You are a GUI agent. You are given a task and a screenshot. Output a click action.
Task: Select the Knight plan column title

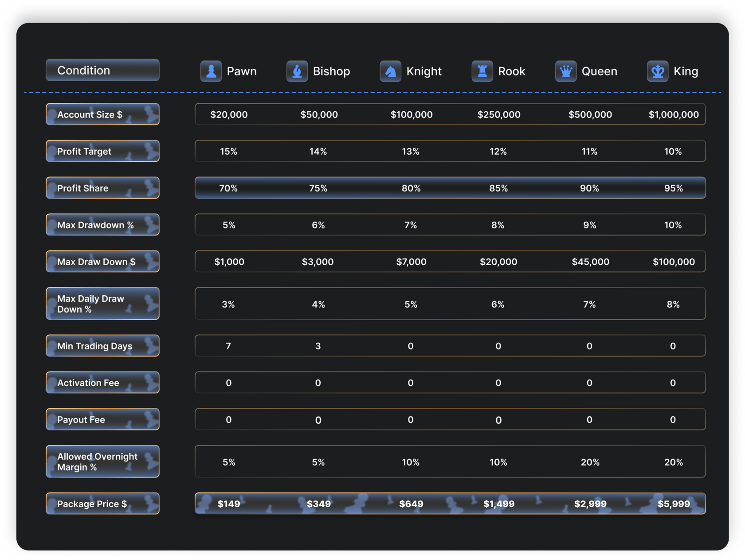[423, 71]
